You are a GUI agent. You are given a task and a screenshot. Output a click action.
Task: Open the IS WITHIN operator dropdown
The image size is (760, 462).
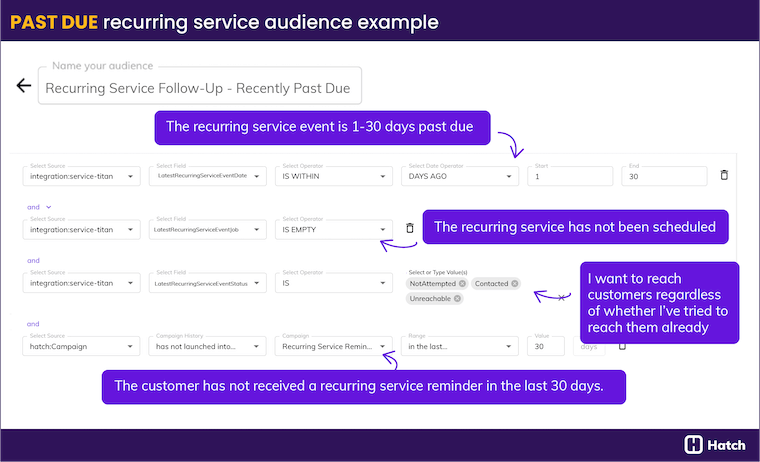click(x=333, y=176)
